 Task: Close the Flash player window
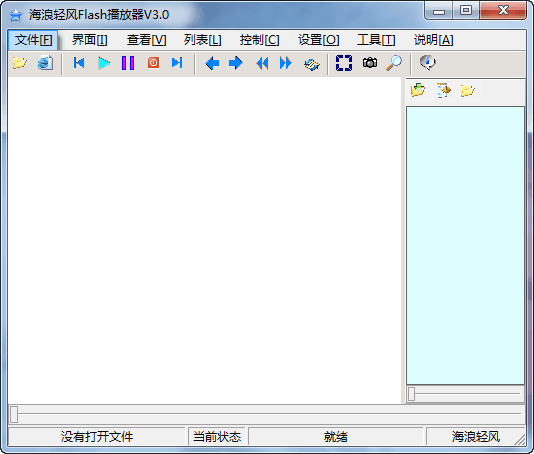pyautogui.click(x=503, y=11)
